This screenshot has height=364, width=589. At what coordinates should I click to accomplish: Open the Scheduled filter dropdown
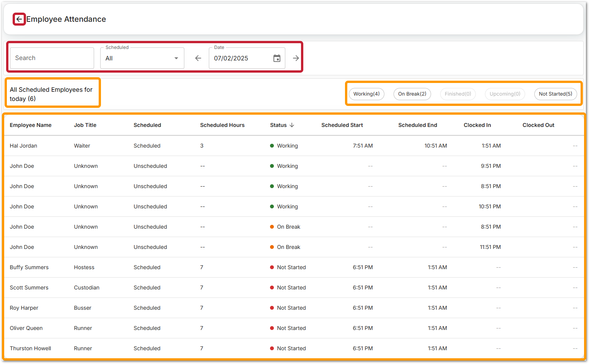142,58
